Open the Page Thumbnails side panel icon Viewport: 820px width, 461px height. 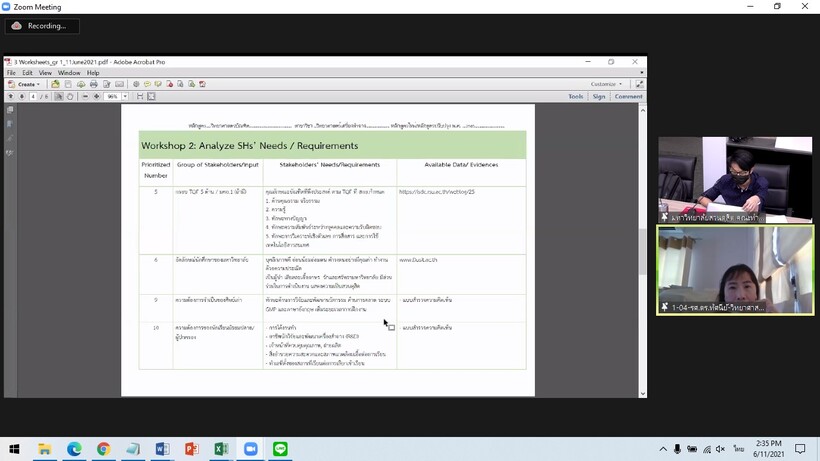[10, 110]
